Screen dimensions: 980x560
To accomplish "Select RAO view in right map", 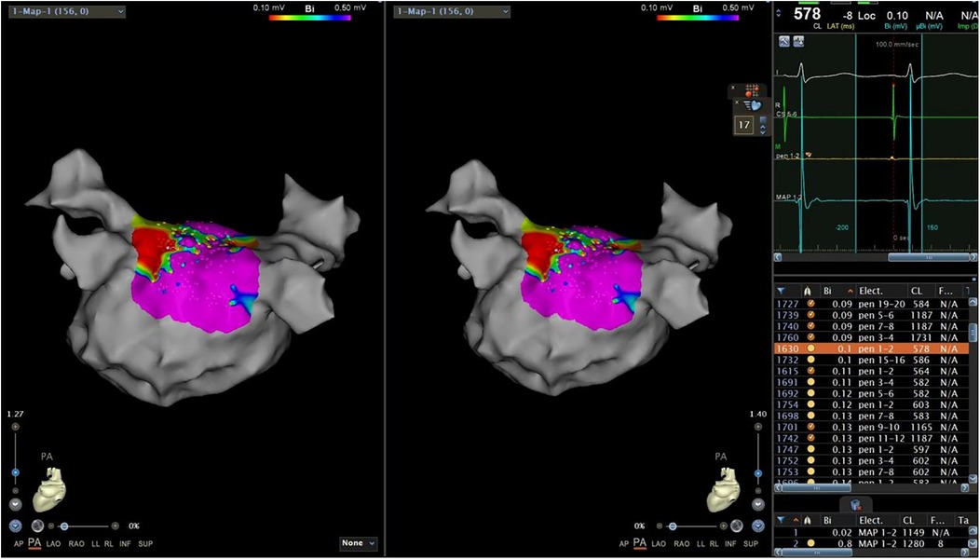I will click(x=681, y=544).
